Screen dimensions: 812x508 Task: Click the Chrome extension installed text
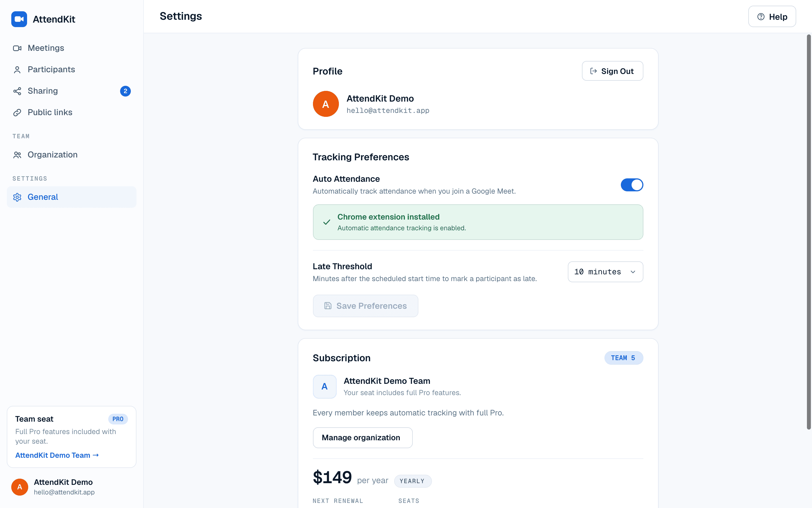(x=388, y=217)
